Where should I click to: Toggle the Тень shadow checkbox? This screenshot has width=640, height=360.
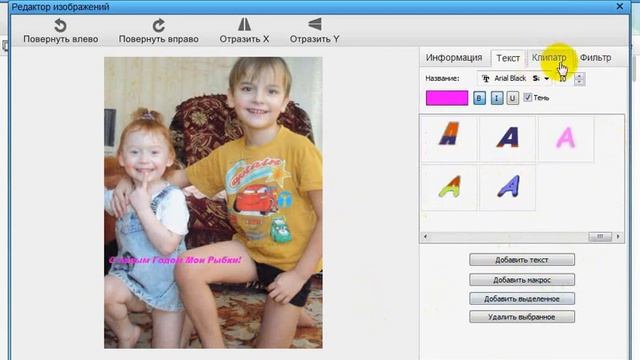point(528,97)
